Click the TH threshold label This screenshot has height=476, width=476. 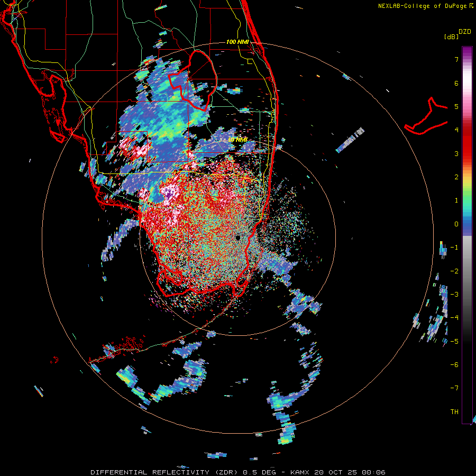tap(454, 412)
